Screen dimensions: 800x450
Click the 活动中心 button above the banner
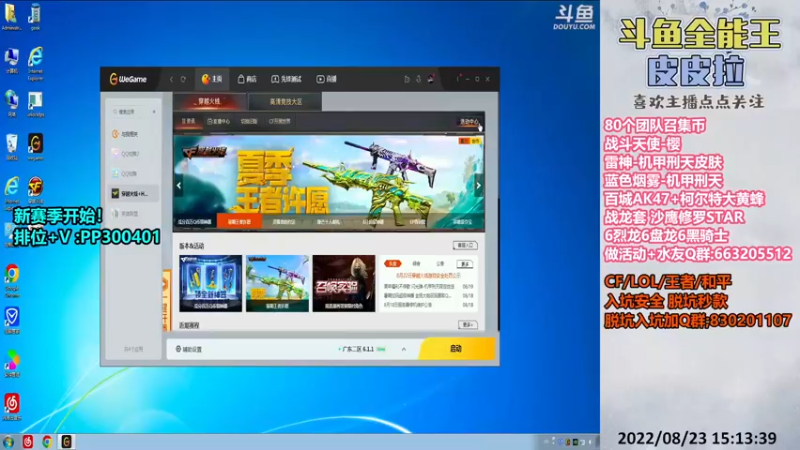pyautogui.click(x=469, y=122)
